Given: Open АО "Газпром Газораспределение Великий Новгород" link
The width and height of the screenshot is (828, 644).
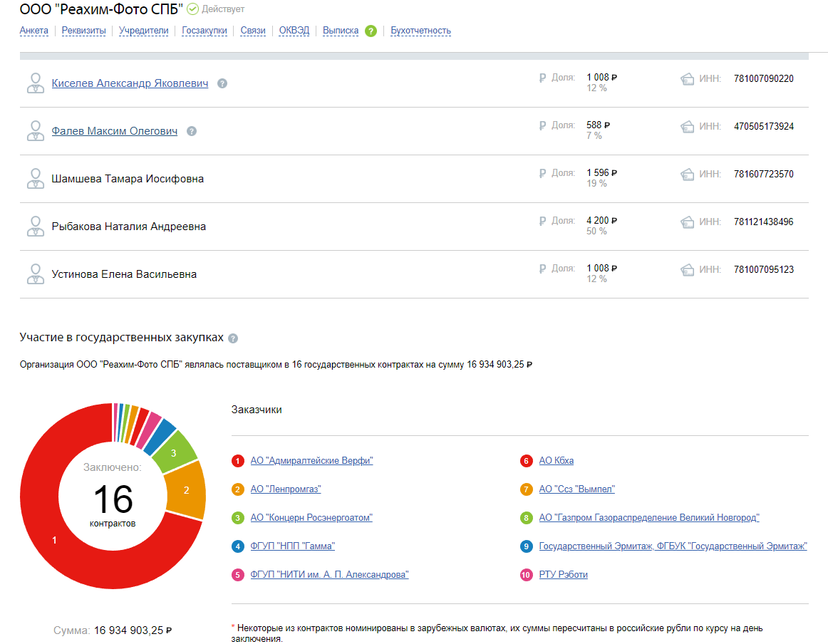Looking at the screenshot, I should point(649,517).
